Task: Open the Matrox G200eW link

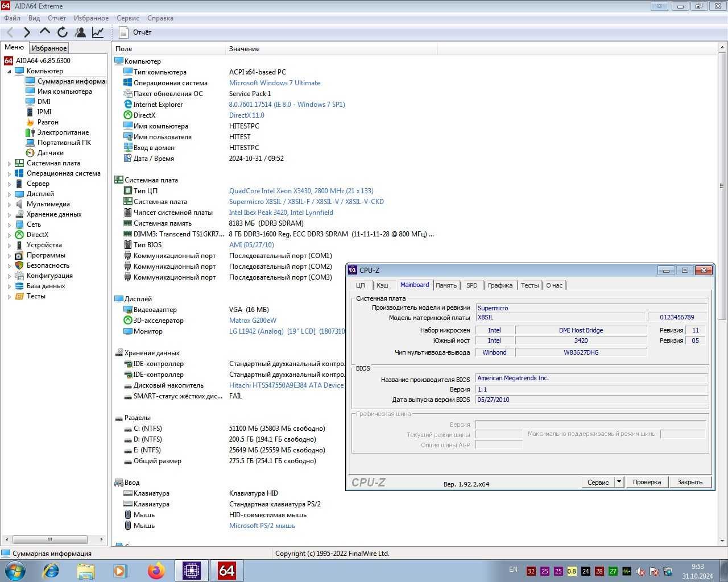Action: (253, 321)
